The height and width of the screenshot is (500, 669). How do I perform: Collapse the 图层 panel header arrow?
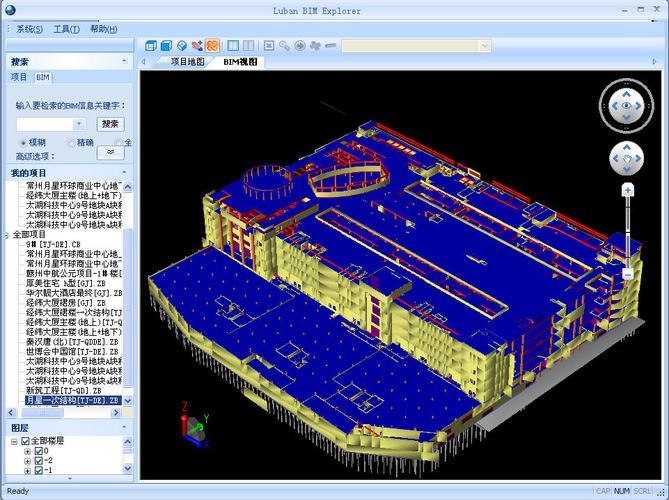click(124, 427)
